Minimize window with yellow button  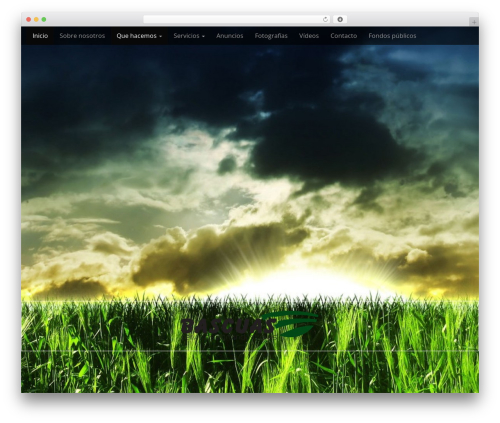(x=36, y=19)
